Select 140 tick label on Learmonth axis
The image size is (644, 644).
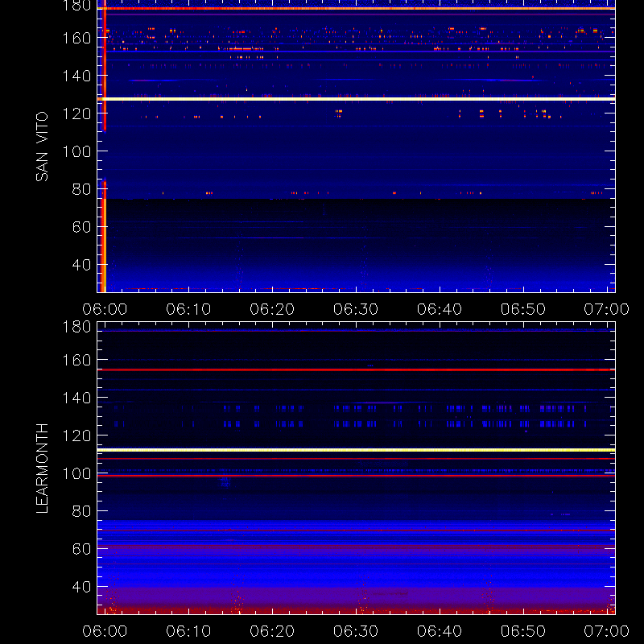click(76, 398)
